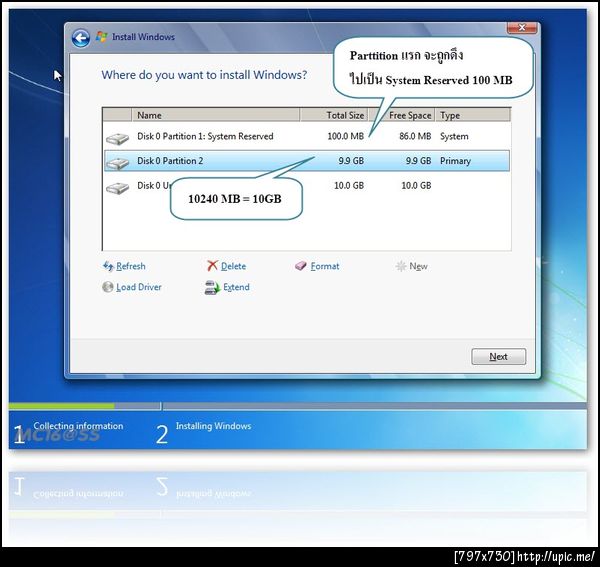Select the Disk 0 Partition 2 row
The height and width of the screenshot is (567, 600).
pos(307,161)
